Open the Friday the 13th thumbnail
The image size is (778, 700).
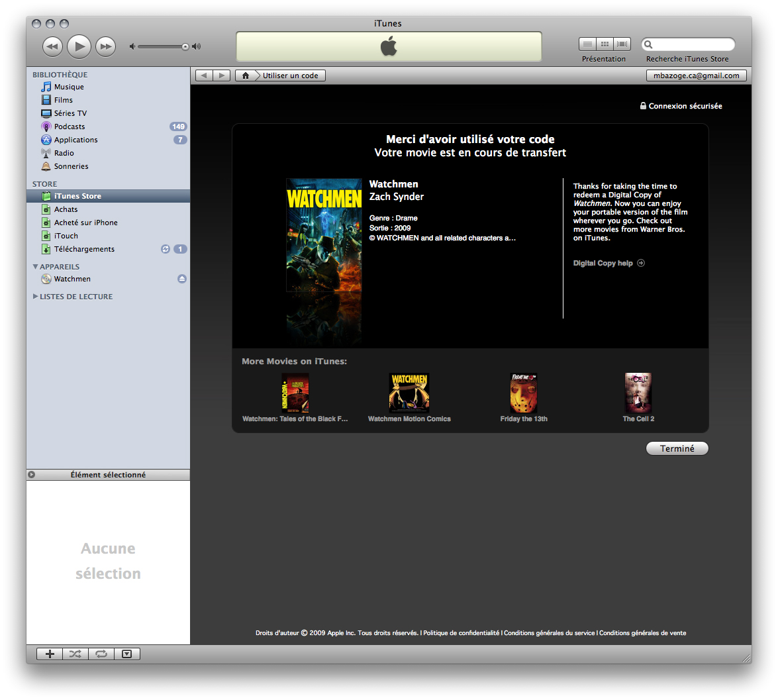coord(524,393)
